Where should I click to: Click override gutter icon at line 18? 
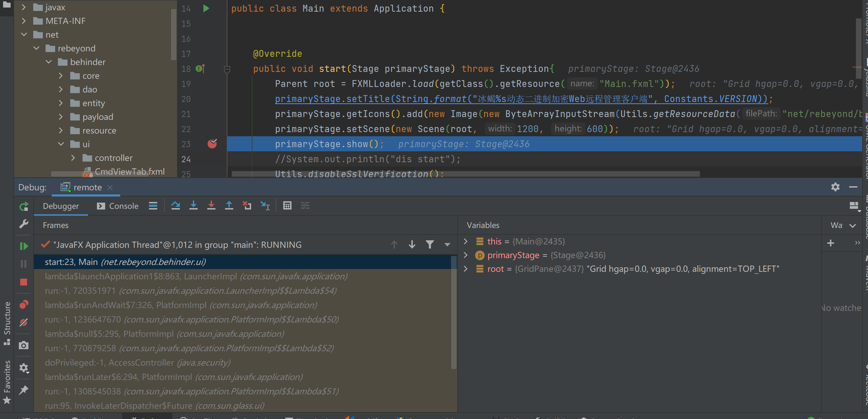click(201, 69)
